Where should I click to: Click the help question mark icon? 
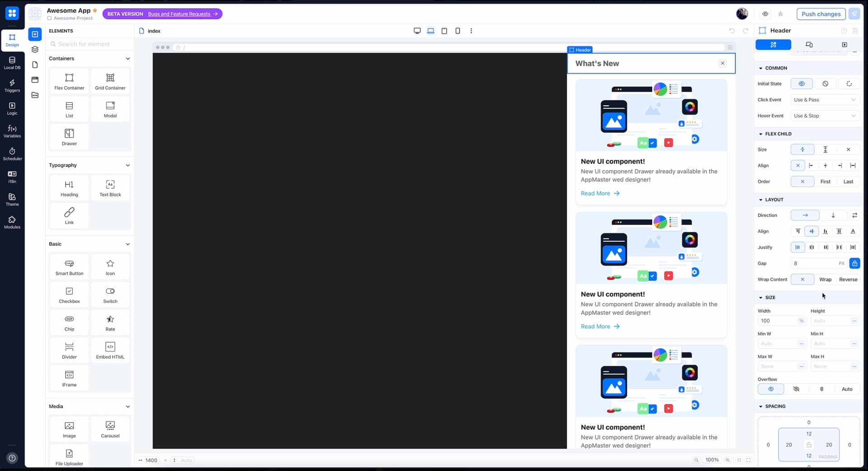[x=12, y=458]
